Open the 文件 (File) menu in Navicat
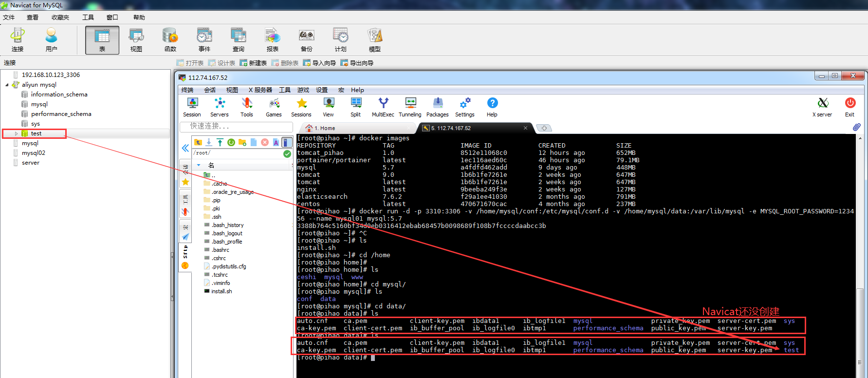The height and width of the screenshot is (378, 868). [9, 18]
